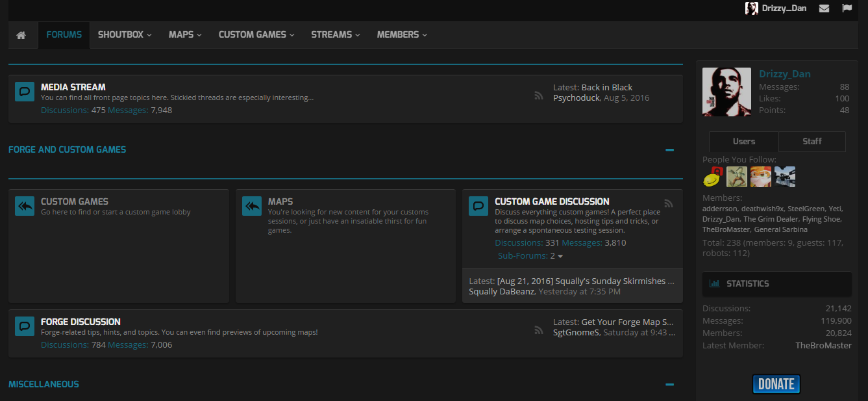Click the Media Stream RSS feed icon

point(538,96)
